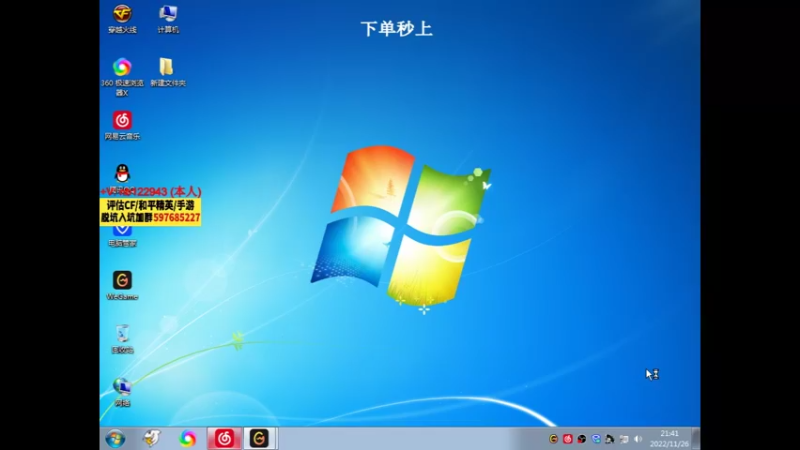
Task: Select the 回收站 recycle bin icon
Action: coord(122,339)
